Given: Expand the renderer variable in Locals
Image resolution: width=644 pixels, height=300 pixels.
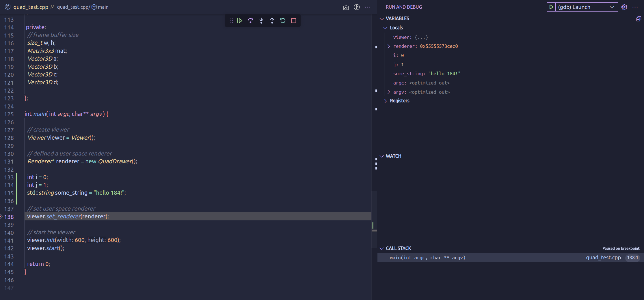Looking at the screenshot, I should click(388, 46).
